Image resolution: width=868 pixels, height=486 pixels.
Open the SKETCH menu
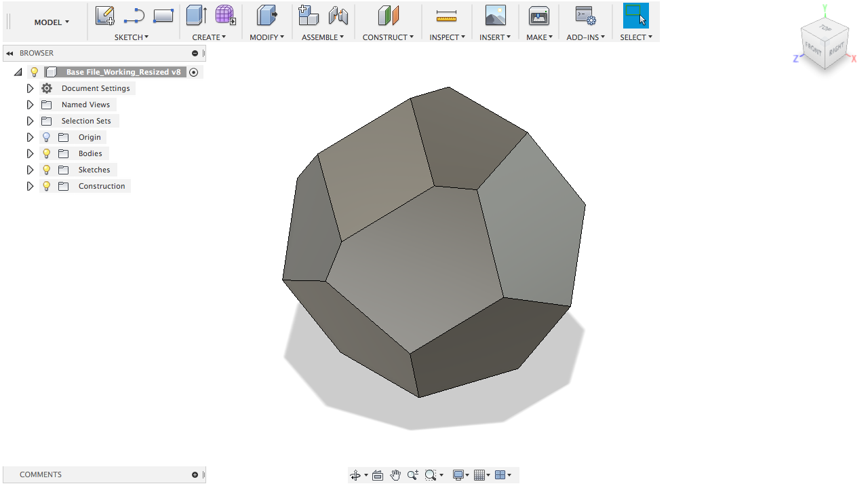132,37
